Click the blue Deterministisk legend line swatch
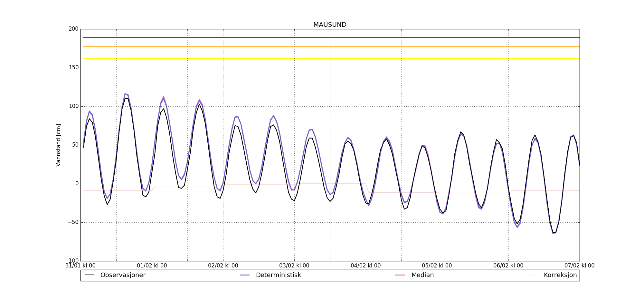The height and width of the screenshot is (290, 644). pyautogui.click(x=245, y=275)
